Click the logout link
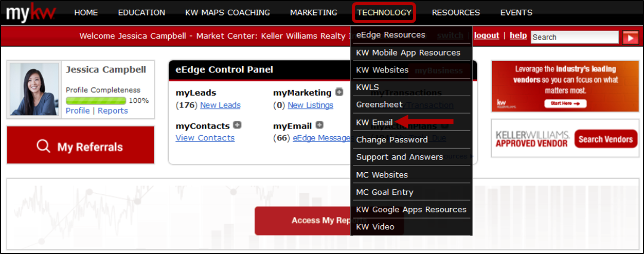This screenshot has height=254, width=644. (487, 35)
